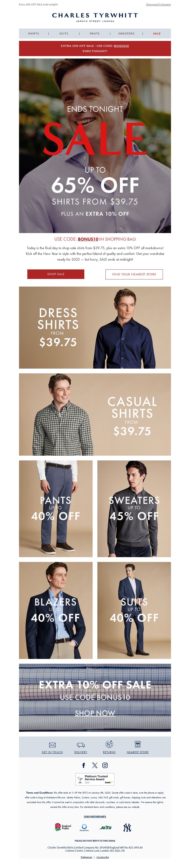Screen dimensions: 190x868
Task: Click the Jets partner logo
Action: pos(106,828)
